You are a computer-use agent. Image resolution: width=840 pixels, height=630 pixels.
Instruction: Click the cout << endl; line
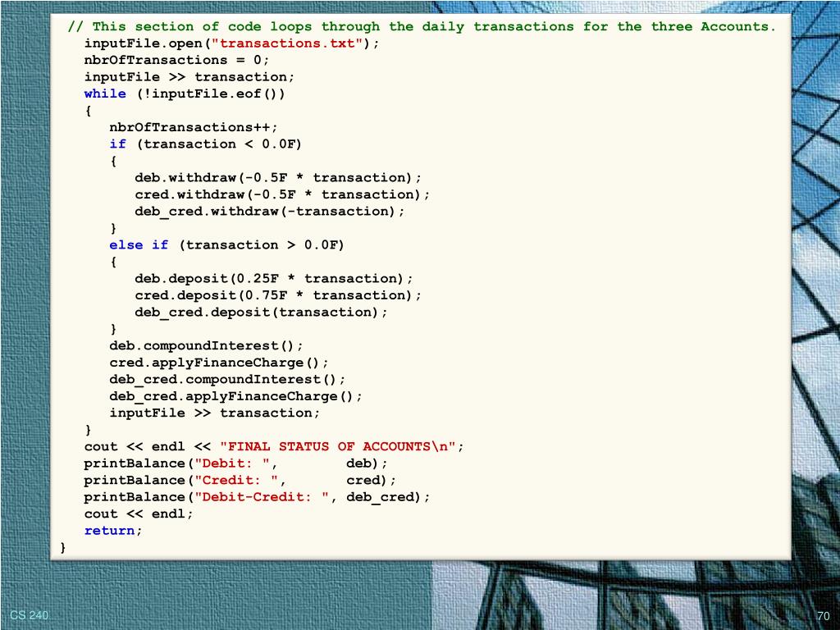138,514
